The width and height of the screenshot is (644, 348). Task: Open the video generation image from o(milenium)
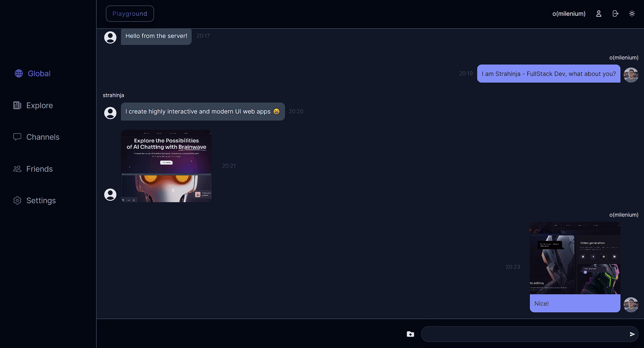pos(574,257)
